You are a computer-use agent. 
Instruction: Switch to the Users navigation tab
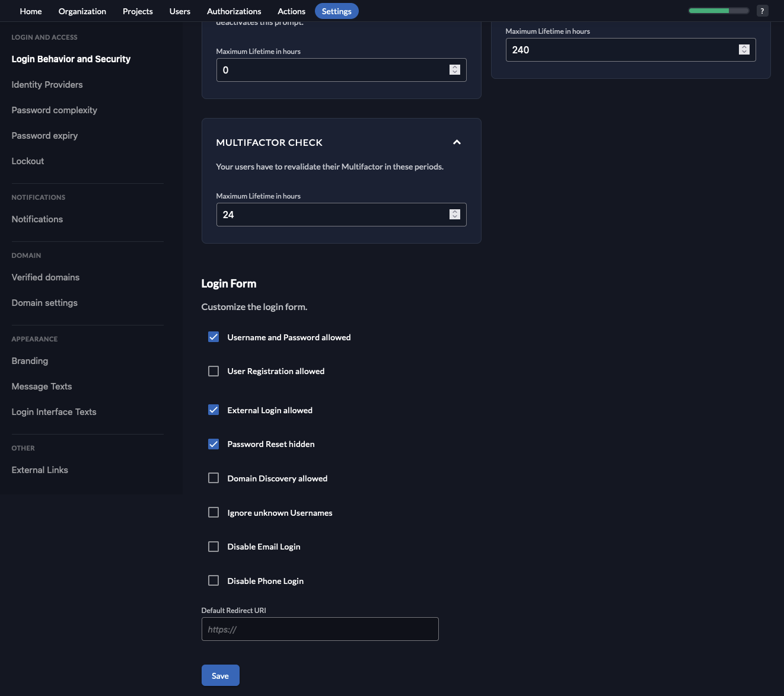(x=180, y=11)
